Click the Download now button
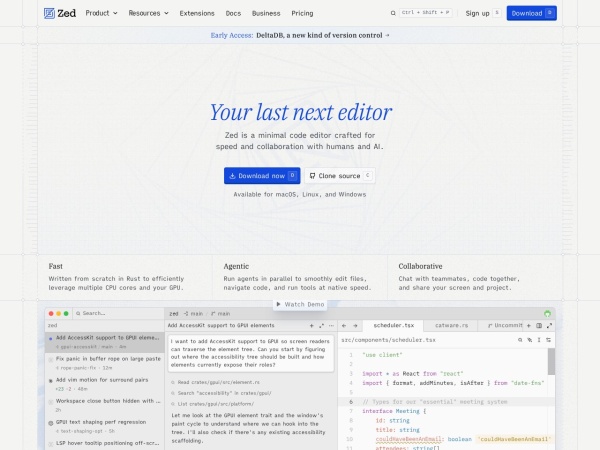The height and width of the screenshot is (450, 600). click(x=262, y=176)
